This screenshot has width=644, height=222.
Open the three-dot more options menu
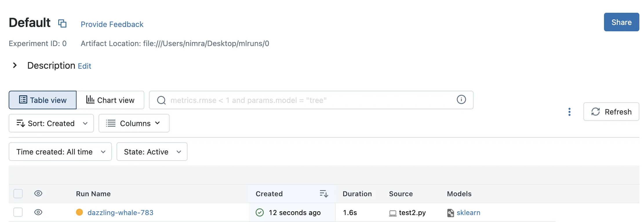[x=569, y=112]
